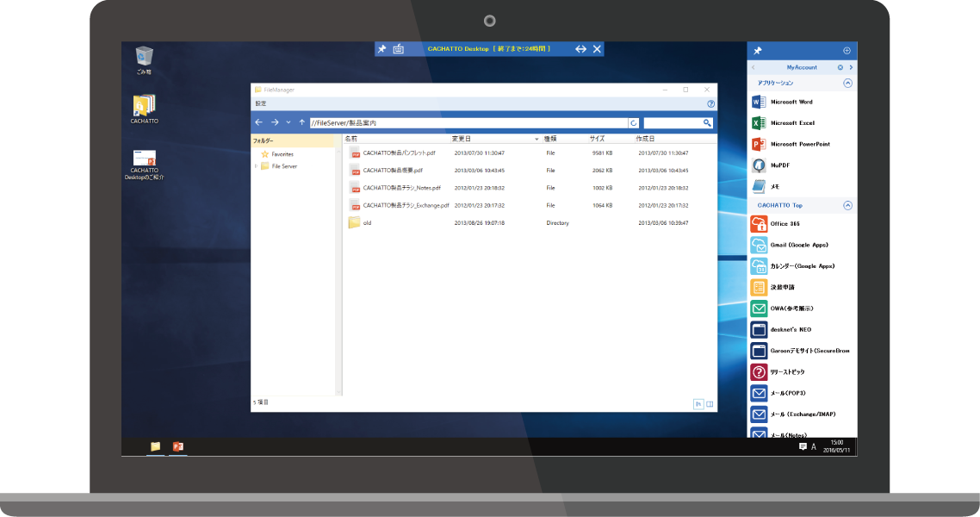Screen dimensions: 980x517
Task: Select the フォルダー panel header
Action: click(293, 140)
